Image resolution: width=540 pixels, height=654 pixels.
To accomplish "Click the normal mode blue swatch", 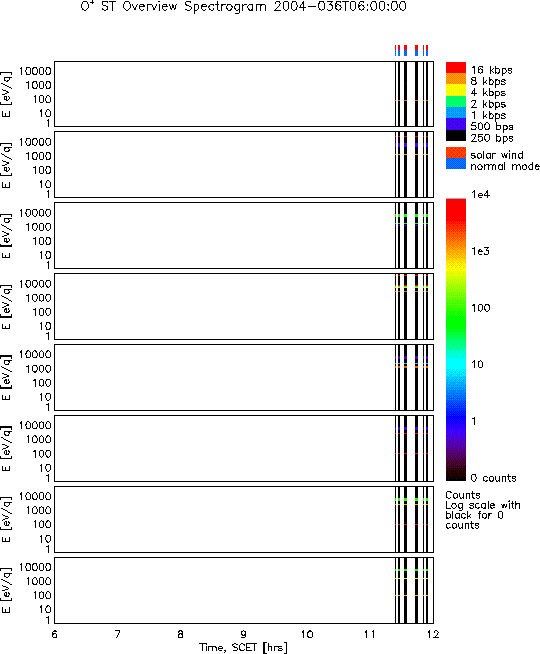I will coord(456,164).
